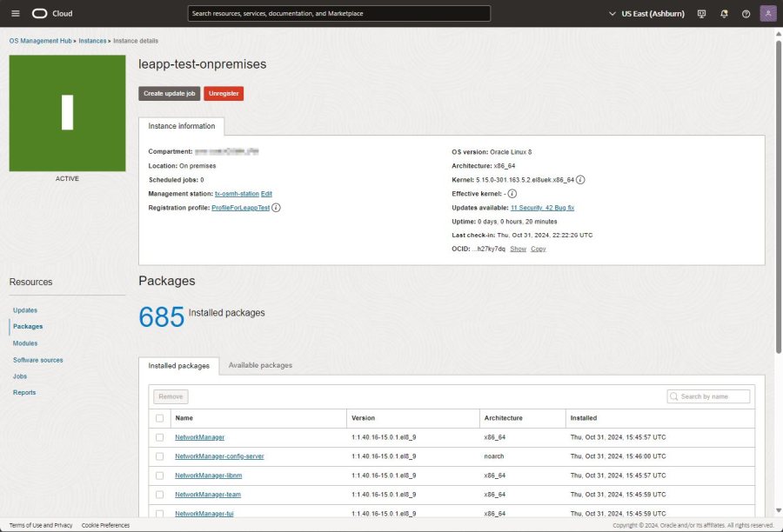Open 11 Security updates link
Image resolution: width=783 pixels, height=532 pixels.
coord(526,208)
